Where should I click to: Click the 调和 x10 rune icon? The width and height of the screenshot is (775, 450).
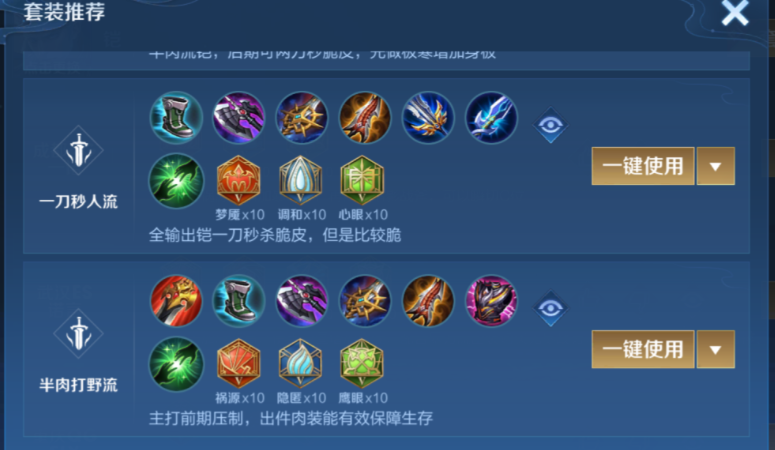click(x=301, y=180)
